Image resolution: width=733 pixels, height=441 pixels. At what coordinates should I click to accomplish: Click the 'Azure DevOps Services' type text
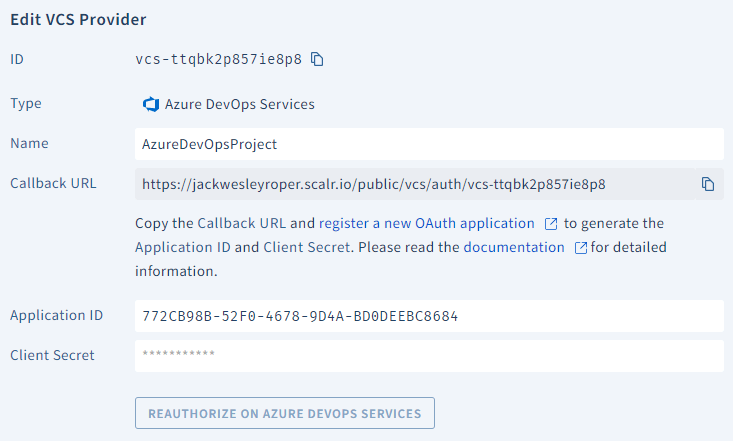(240, 104)
